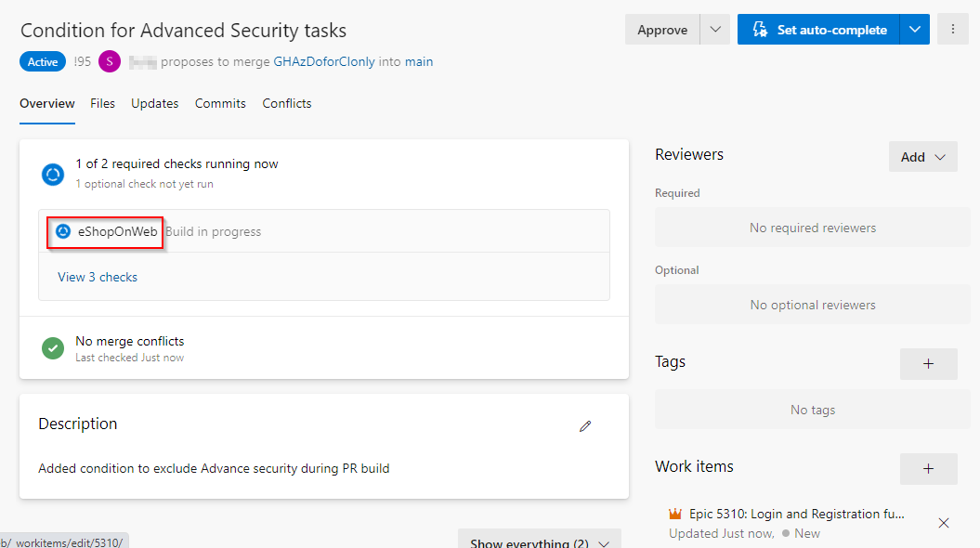Open the View 3 checks link

pos(98,277)
